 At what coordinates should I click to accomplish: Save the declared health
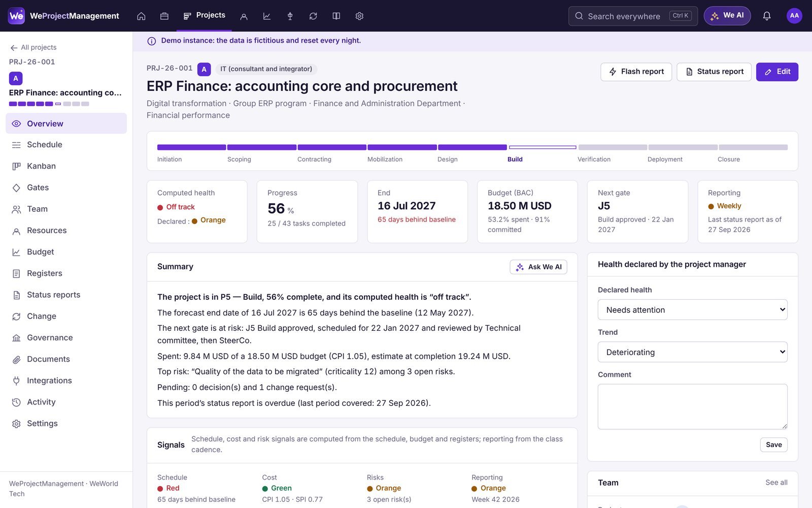[x=773, y=444]
